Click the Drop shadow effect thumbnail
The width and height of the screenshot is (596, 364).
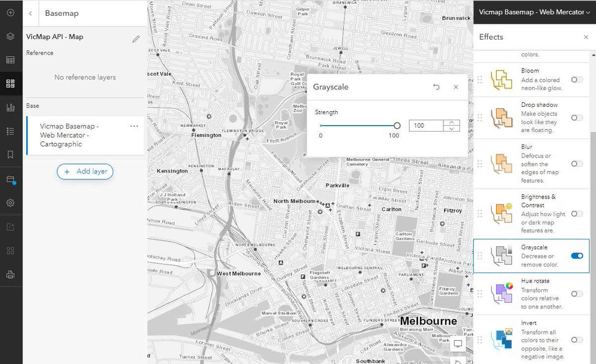[x=501, y=118]
